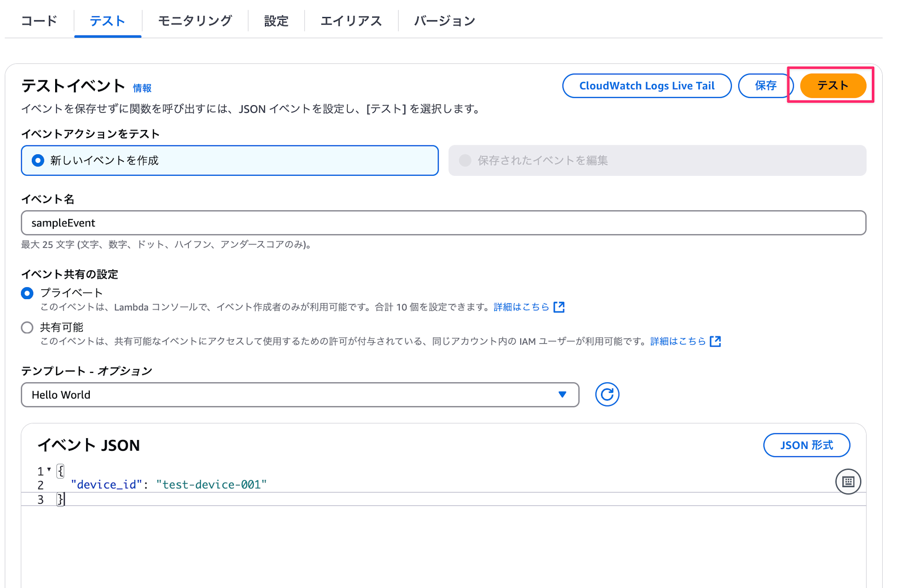Switch to the モニタリング tab
897x588 pixels.
click(195, 21)
